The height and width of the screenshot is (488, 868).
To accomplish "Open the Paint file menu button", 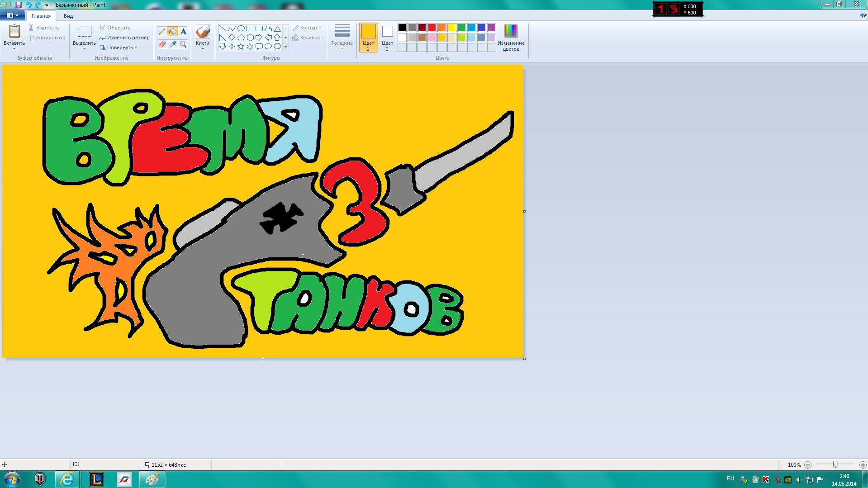I will tap(13, 15).
